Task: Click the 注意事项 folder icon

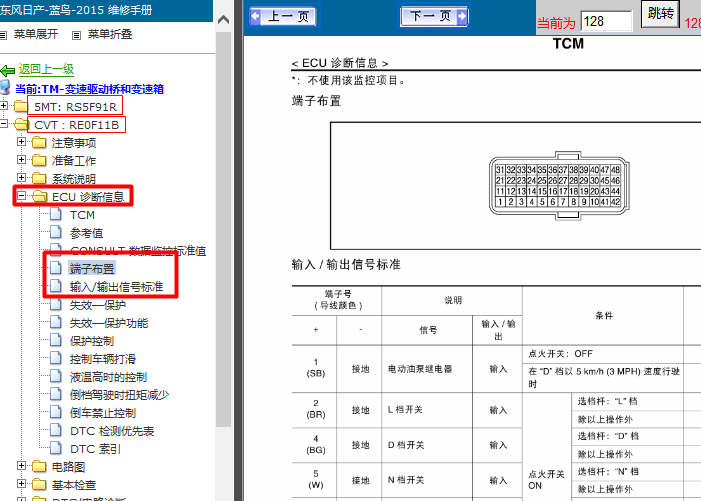Action: [39, 143]
